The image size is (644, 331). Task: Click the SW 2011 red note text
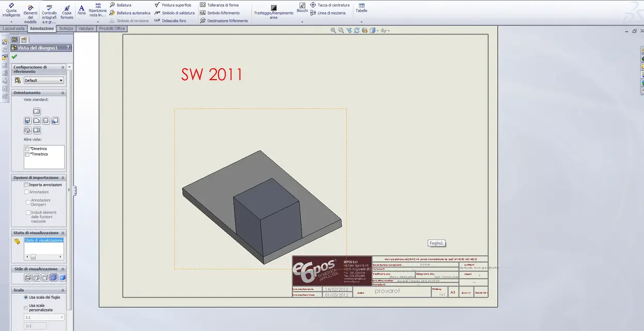click(212, 75)
